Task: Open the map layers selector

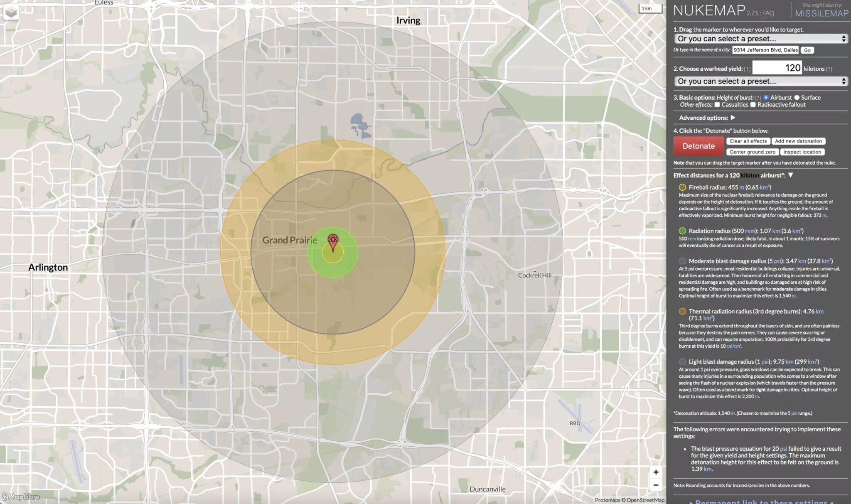Action: coord(11,12)
